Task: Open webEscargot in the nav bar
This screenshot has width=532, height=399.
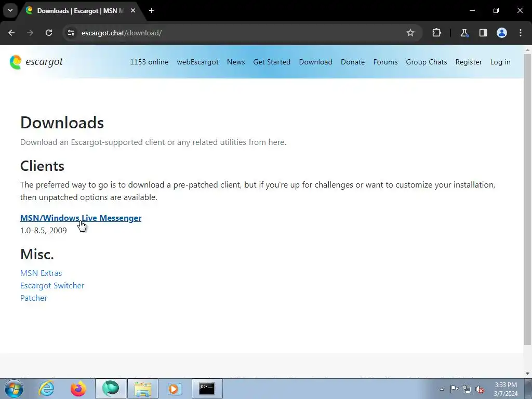Action: pyautogui.click(x=198, y=62)
